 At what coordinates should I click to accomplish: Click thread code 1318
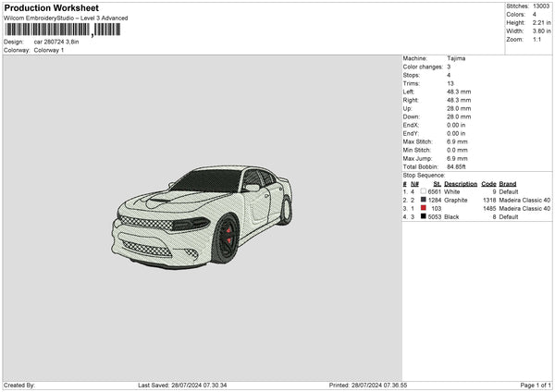tap(489, 201)
